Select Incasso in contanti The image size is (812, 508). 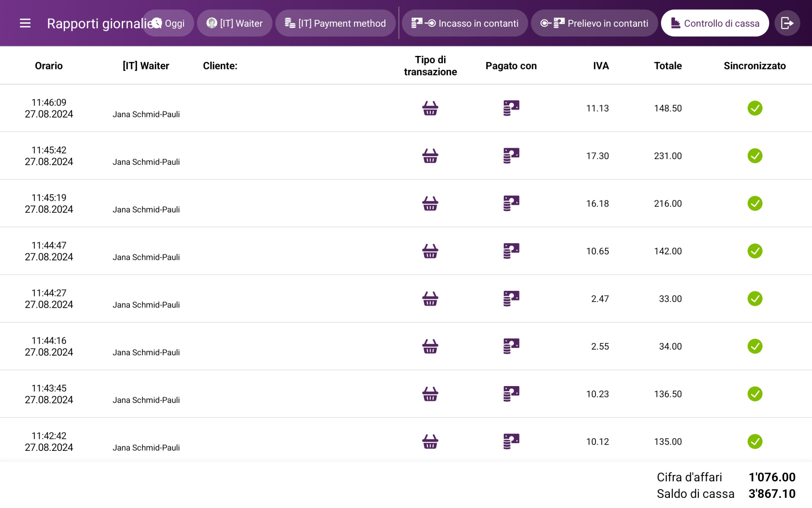pyautogui.click(x=465, y=23)
